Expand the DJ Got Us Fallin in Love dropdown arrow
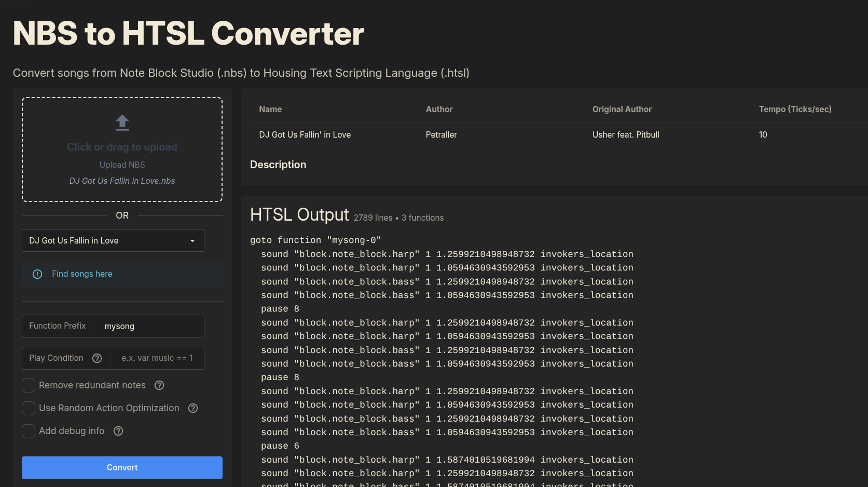Viewport: 868px width, 487px height. click(x=192, y=240)
